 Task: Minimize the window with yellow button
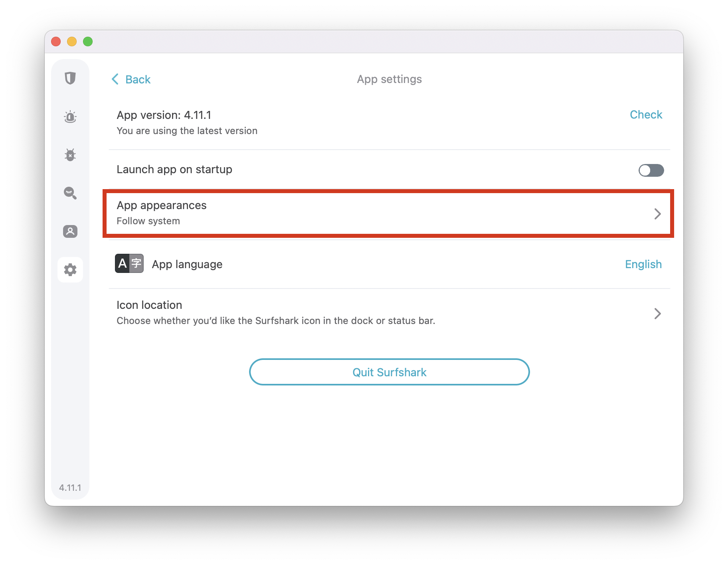tap(72, 41)
